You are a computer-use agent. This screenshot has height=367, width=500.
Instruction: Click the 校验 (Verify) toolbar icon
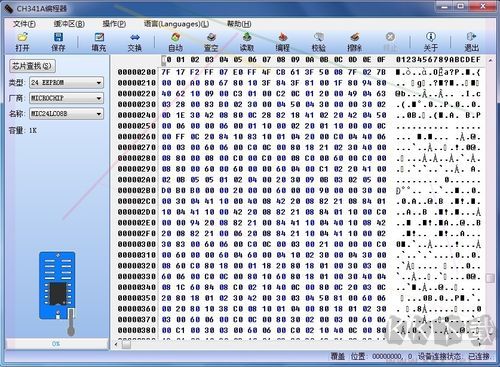(x=319, y=42)
